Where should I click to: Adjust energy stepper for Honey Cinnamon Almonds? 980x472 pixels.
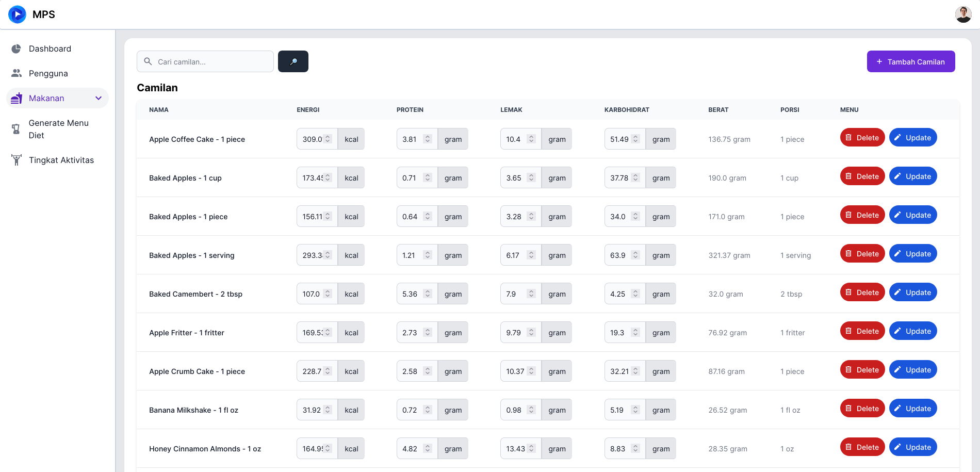coord(328,449)
